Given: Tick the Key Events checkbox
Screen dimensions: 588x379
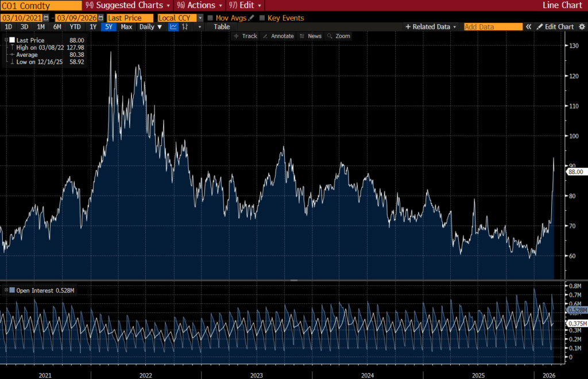Looking at the screenshot, I should coord(262,18).
